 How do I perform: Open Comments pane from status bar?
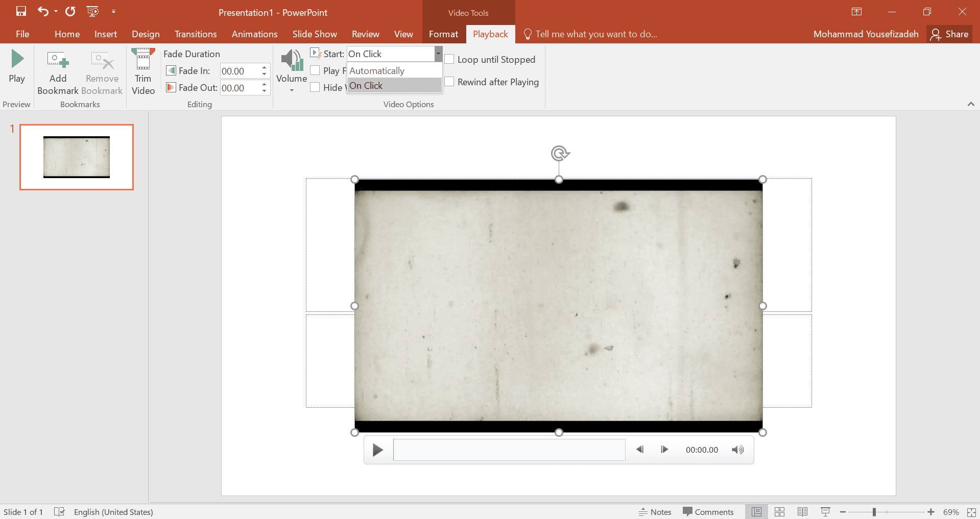pos(708,512)
